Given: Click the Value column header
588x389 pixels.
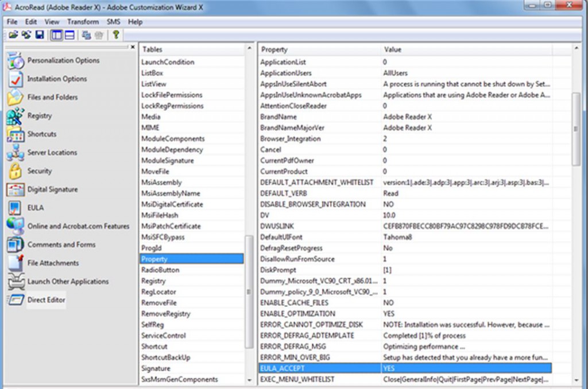Looking at the screenshot, I should [466, 49].
